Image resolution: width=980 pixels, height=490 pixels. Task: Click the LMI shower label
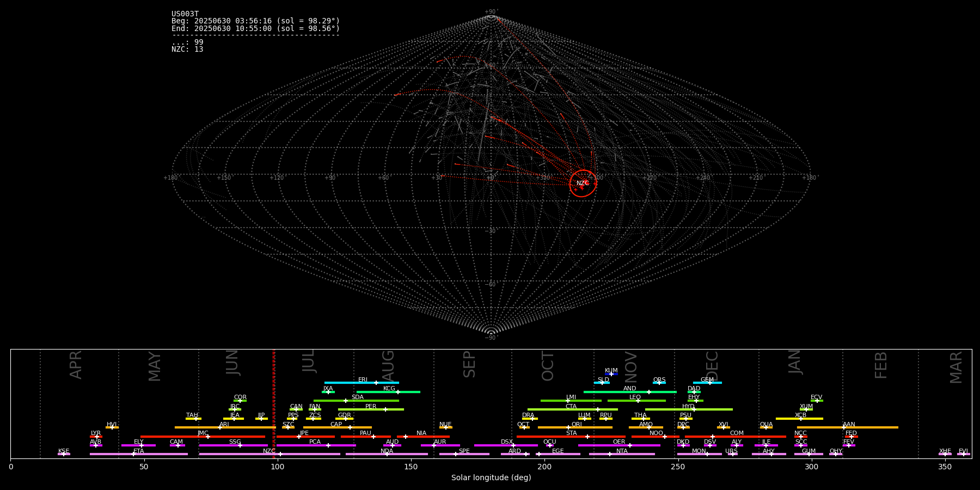[x=571, y=397]
